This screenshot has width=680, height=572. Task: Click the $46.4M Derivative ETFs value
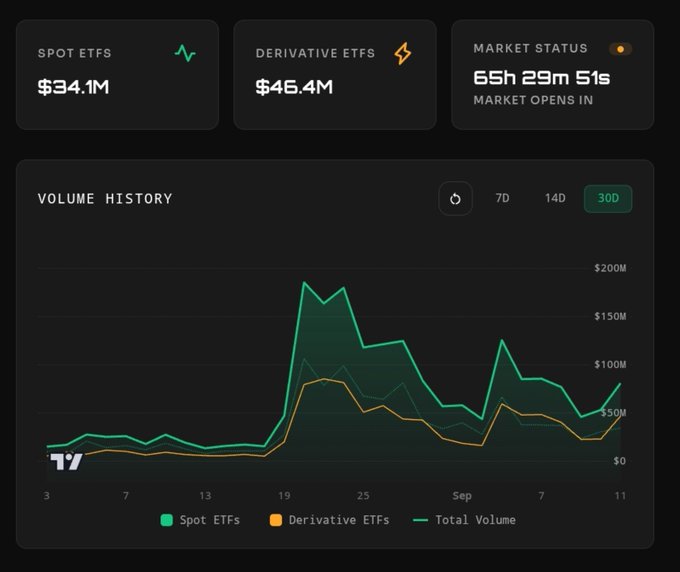294,87
